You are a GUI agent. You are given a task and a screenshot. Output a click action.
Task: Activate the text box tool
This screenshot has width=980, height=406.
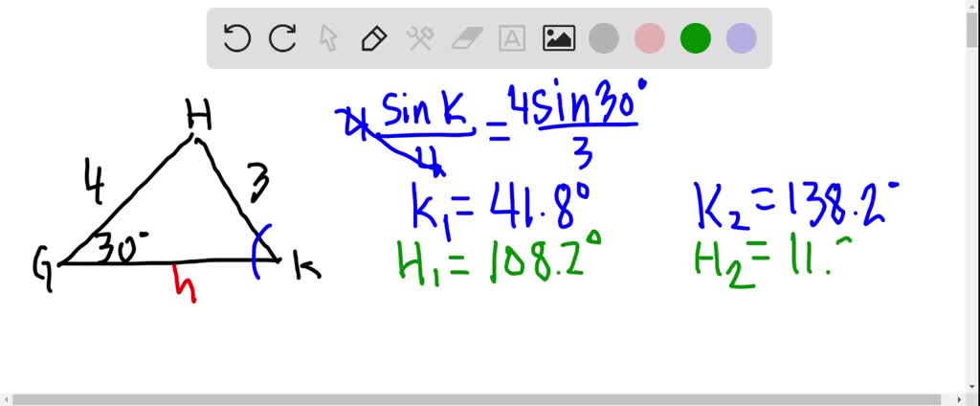coord(512,39)
